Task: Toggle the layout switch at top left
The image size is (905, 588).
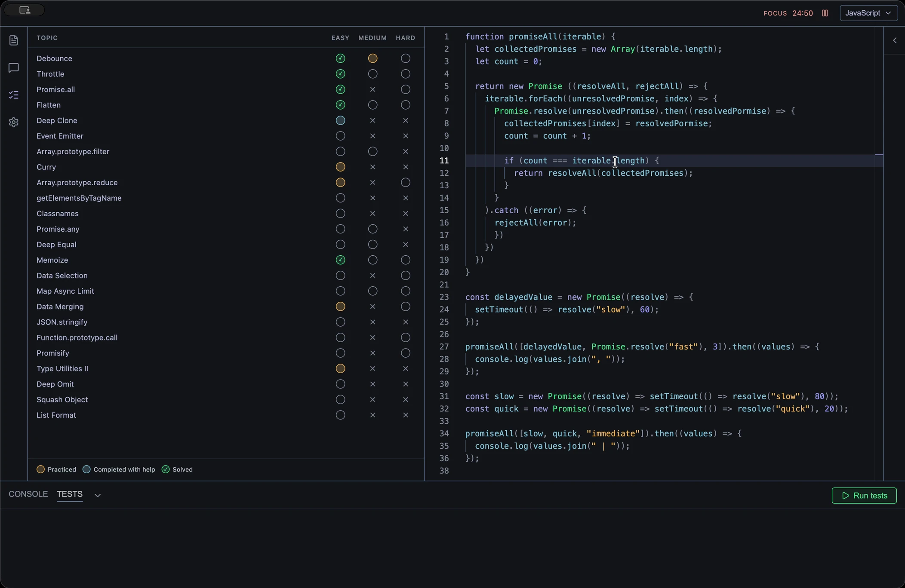Action: point(25,10)
